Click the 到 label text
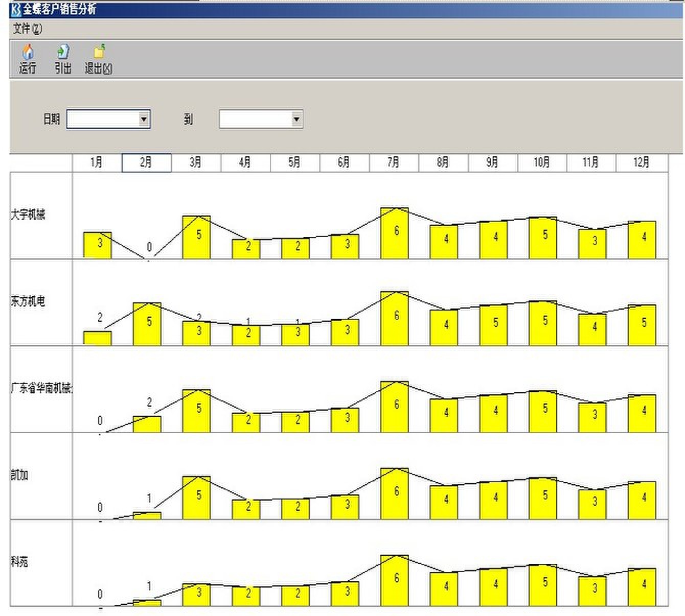This screenshot has width=685, height=616. 189,119
